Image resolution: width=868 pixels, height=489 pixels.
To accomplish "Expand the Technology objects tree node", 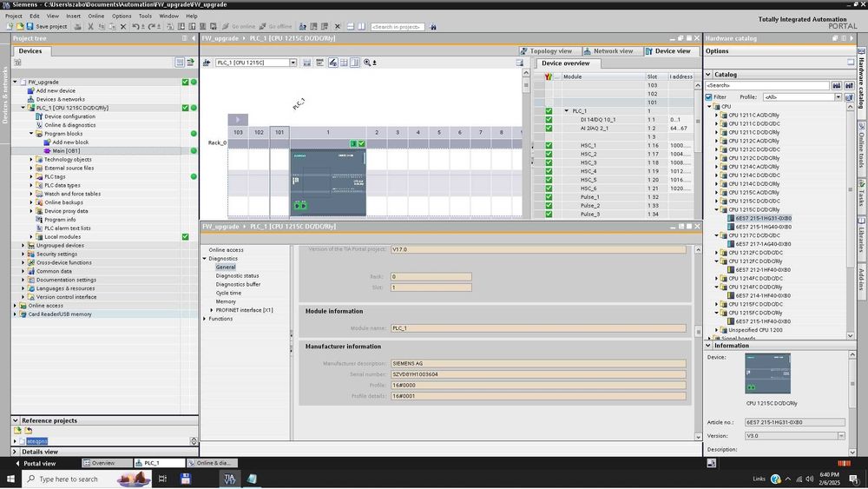I will point(31,160).
